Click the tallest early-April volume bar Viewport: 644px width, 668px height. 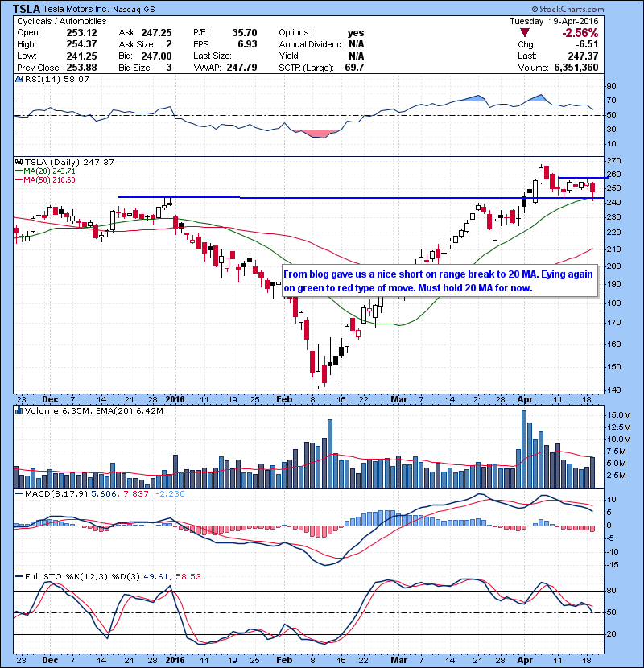(x=524, y=449)
